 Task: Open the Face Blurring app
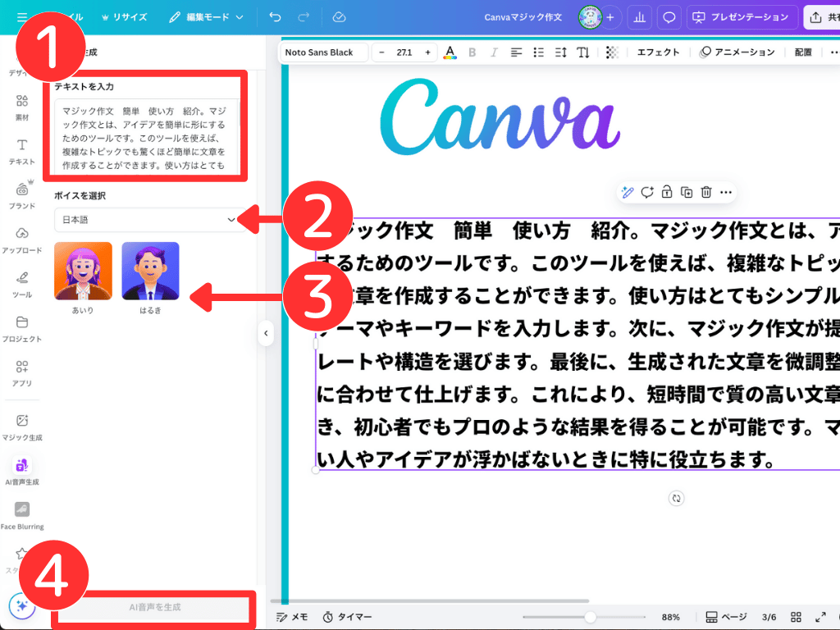pos(22,515)
